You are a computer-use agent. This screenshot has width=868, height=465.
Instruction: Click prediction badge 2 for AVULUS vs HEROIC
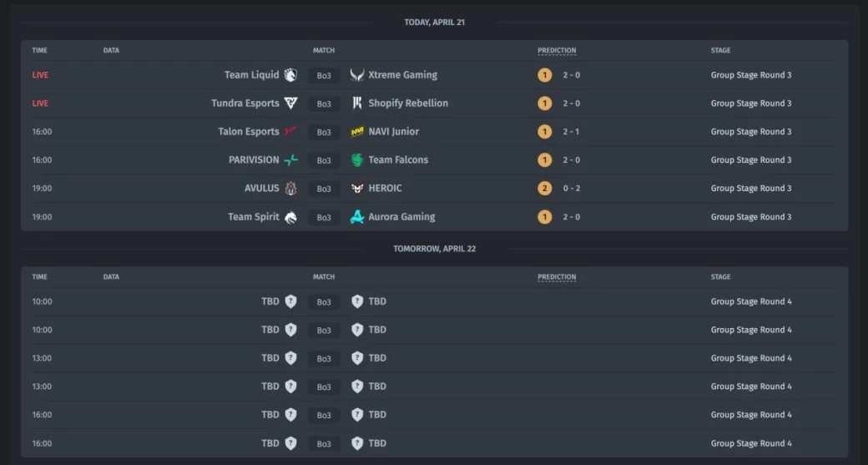[x=545, y=189]
